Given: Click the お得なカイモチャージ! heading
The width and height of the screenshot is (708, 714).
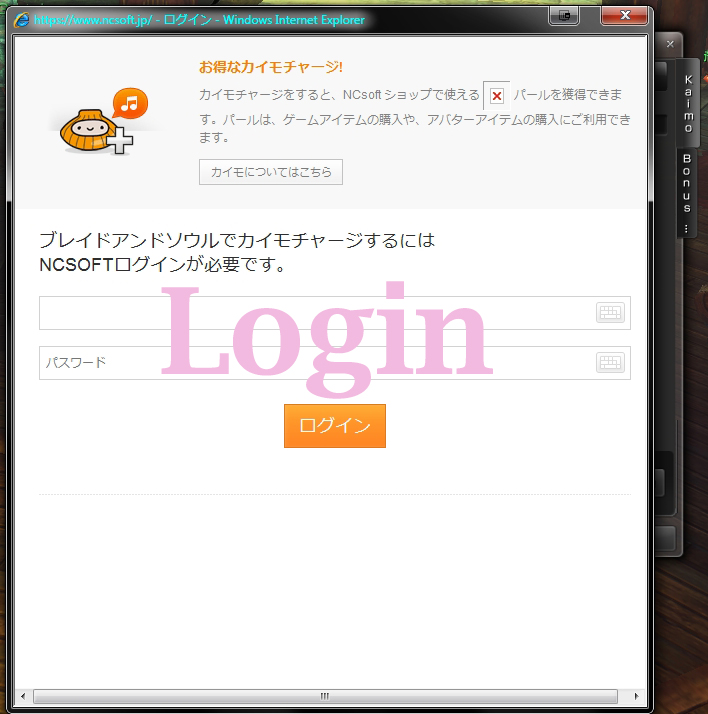Looking at the screenshot, I should click(x=270, y=67).
